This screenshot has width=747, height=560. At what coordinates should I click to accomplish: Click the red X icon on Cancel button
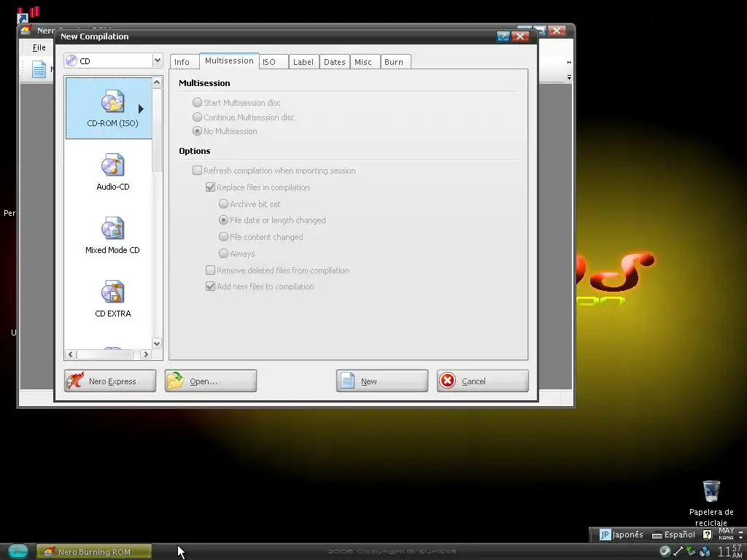[x=448, y=381]
